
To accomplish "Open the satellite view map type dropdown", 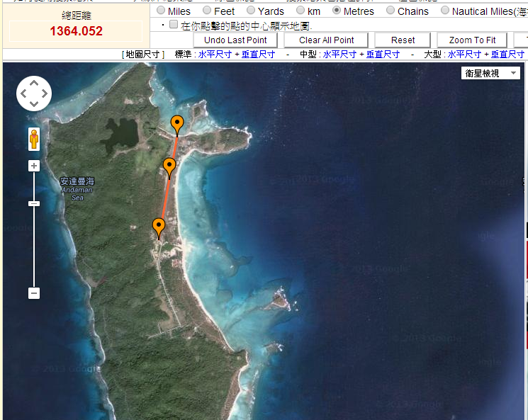I will 491,73.
